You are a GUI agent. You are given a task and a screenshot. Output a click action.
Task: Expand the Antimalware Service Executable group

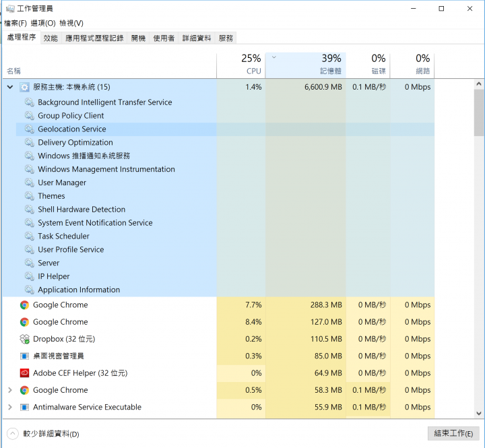[x=10, y=407]
